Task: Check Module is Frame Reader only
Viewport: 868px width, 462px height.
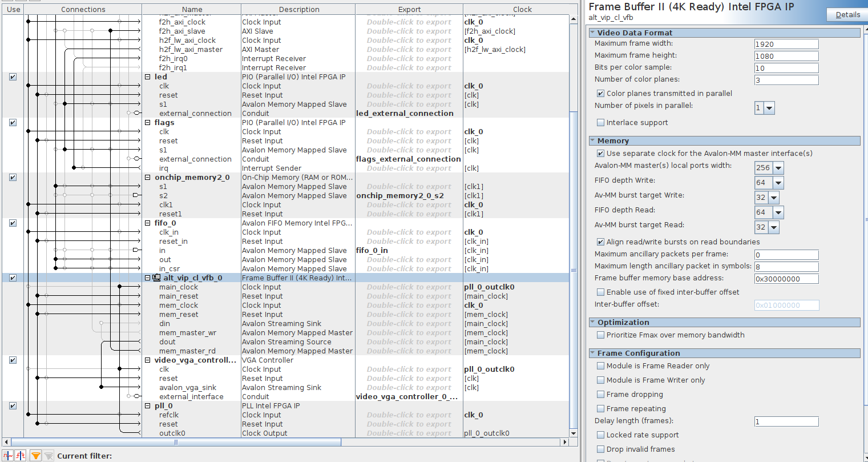Action: coord(600,365)
